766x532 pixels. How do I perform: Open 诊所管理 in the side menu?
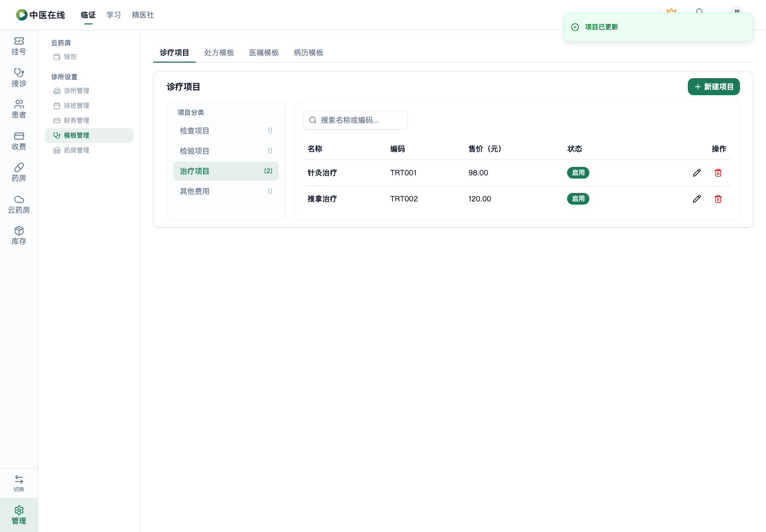[x=89, y=91]
